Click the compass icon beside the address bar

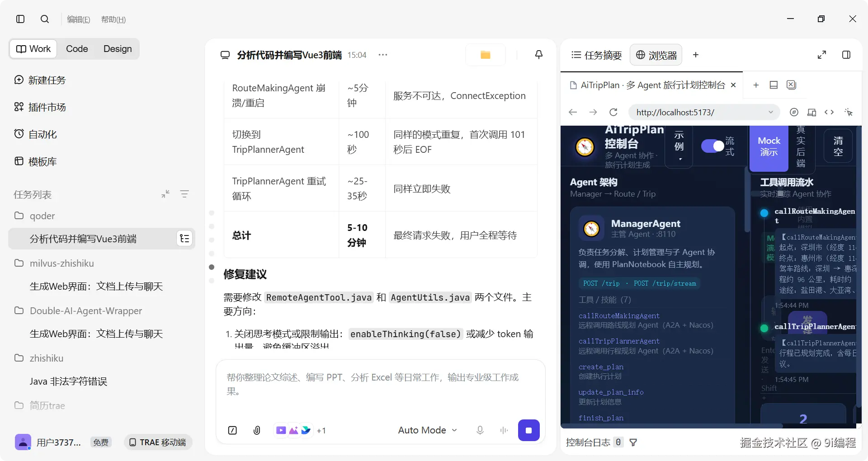pos(794,112)
